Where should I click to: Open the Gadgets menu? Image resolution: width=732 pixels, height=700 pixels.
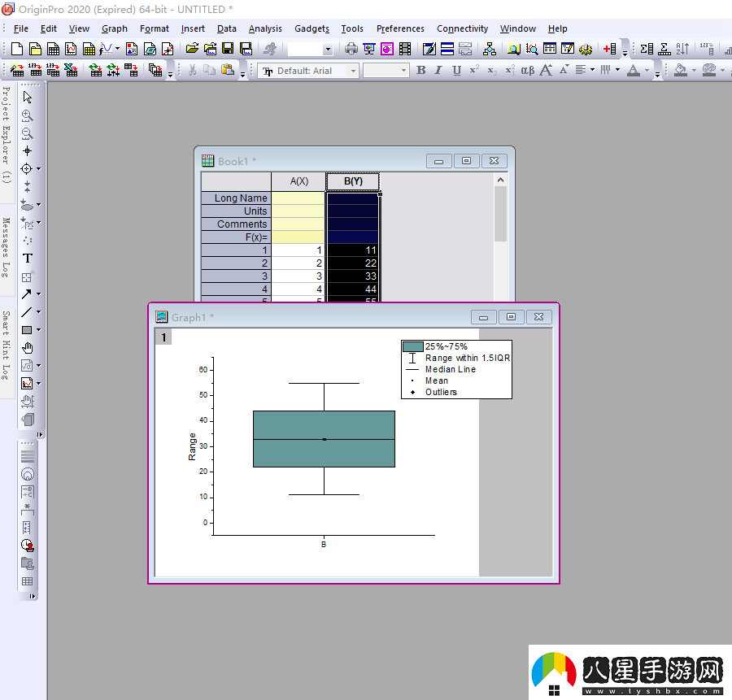point(312,28)
